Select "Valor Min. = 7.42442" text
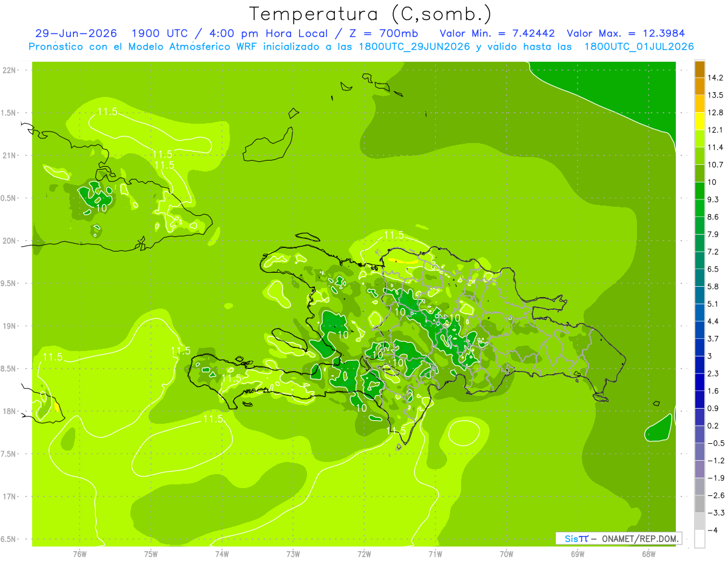This screenshot has height=562, width=728. (x=497, y=33)
